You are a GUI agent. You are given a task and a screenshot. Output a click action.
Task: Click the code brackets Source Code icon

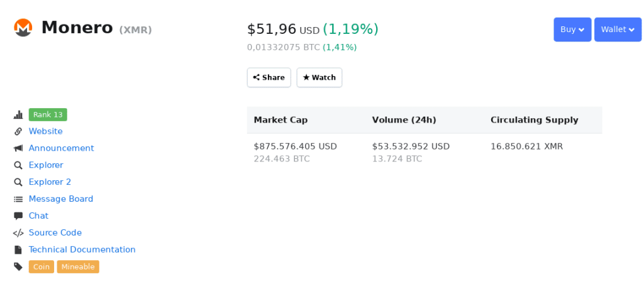coord(18,233)
